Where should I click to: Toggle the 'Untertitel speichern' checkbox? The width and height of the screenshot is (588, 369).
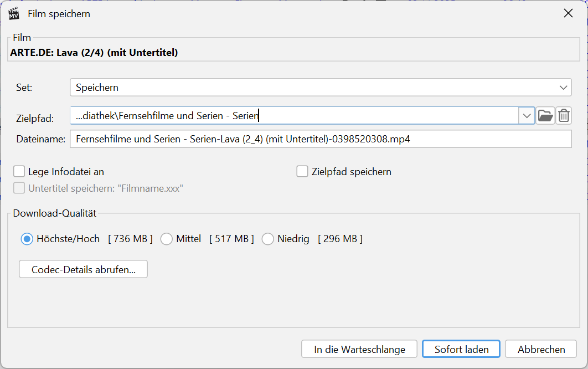19,188
